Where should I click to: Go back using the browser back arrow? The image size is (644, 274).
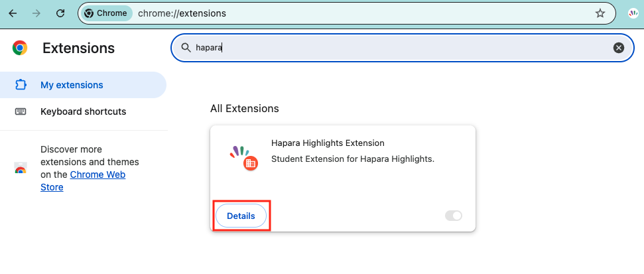pos(13,13)
